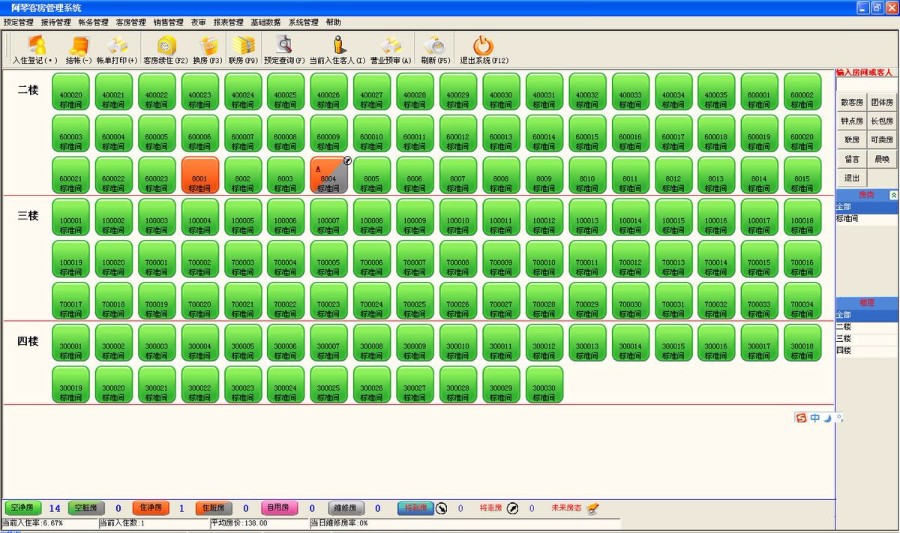Select room tile 300030
Image resolution: width=900 pixels, height=533 pixels.
pos(544,384)
